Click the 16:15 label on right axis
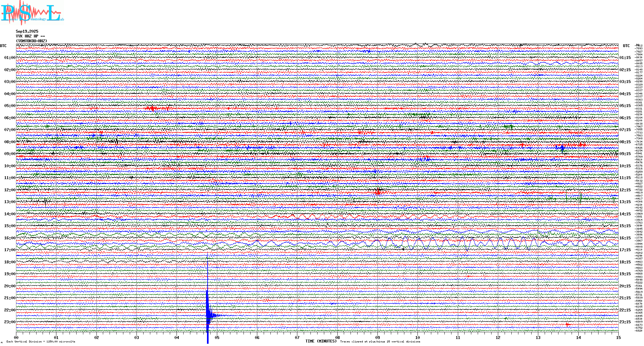The width and height of the screenshot is (644, 346). pos(625,238)
